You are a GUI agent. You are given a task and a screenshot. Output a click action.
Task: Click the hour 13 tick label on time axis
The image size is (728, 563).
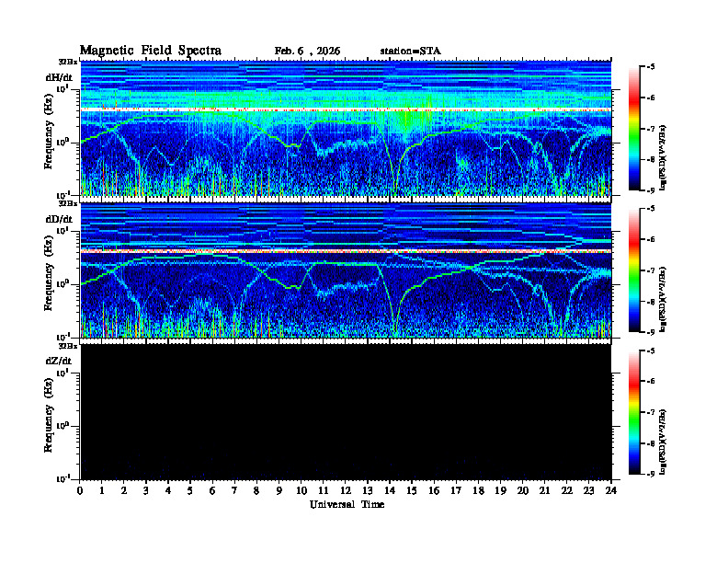click(x=368, y=490)
